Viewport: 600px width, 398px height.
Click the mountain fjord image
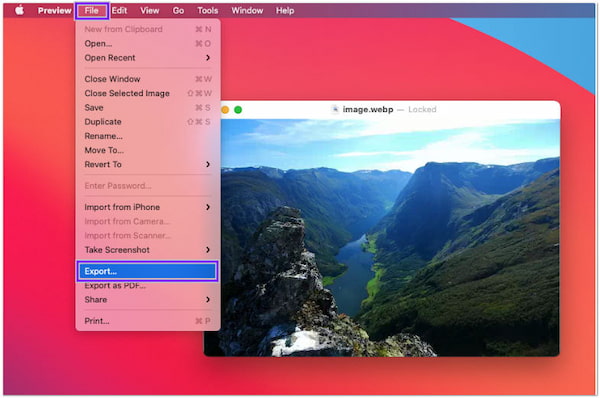(x=390, y=237)
